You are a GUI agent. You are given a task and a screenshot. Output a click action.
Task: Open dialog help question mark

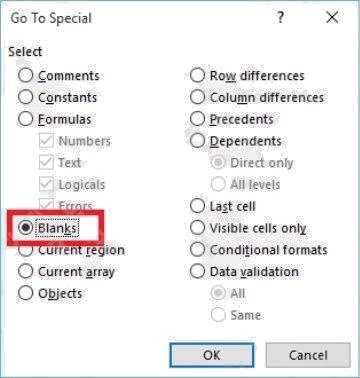click(281, 17)
